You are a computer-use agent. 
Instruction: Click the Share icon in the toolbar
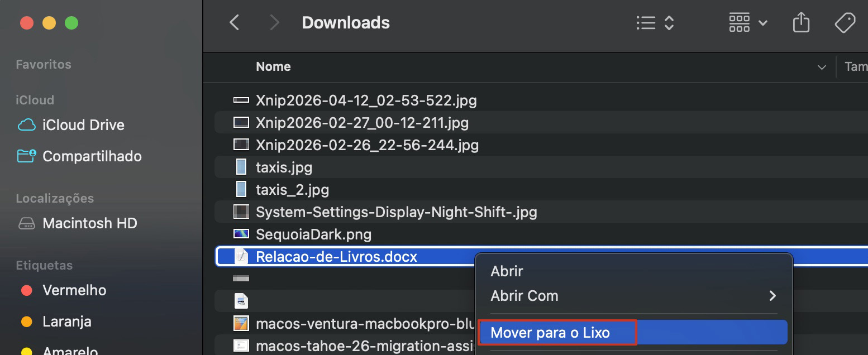[x=801, y=22]
